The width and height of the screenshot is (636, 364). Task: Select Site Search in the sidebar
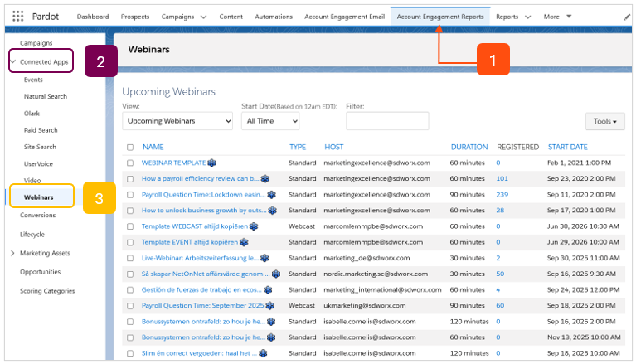pos(40,147)
